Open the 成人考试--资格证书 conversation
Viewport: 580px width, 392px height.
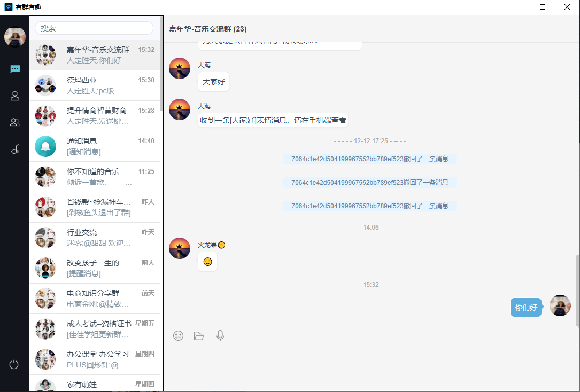click(x=95, y=329)
